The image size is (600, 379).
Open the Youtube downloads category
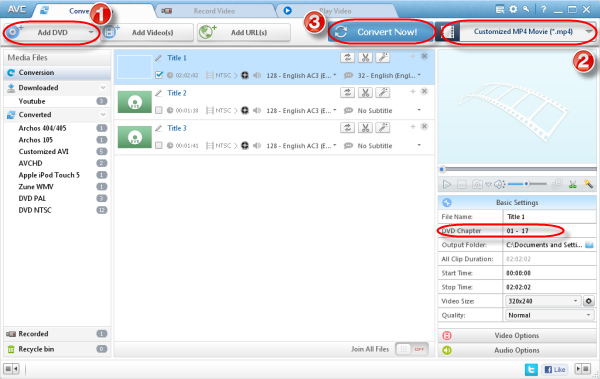(57, 101)
